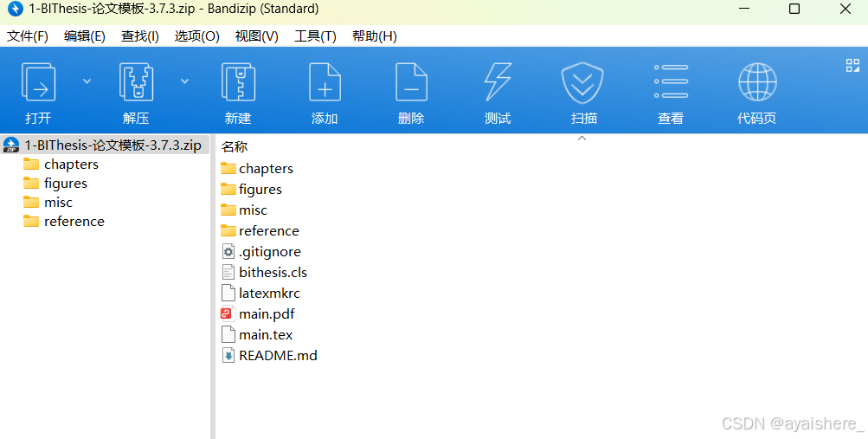
Task: Select the main.tex file
Action: (x=257, y=335)
